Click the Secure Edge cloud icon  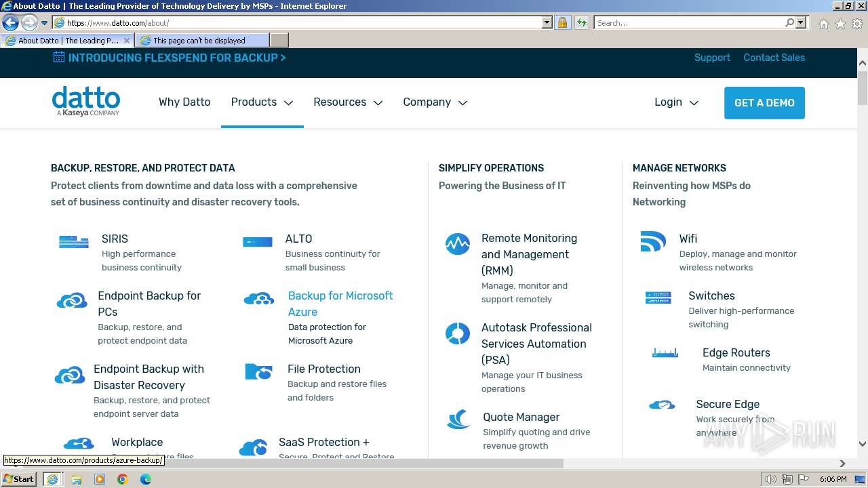click(x=662, y=405)
